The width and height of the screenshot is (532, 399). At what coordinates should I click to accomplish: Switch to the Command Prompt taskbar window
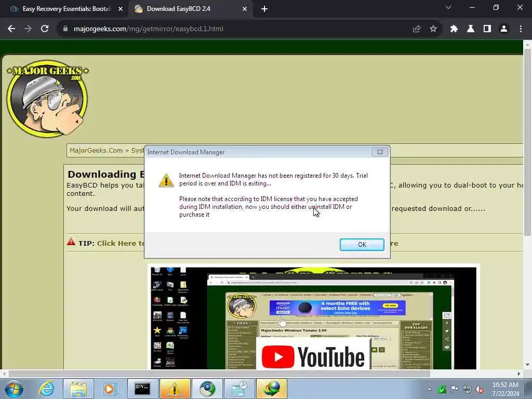(x=142, y=389)
